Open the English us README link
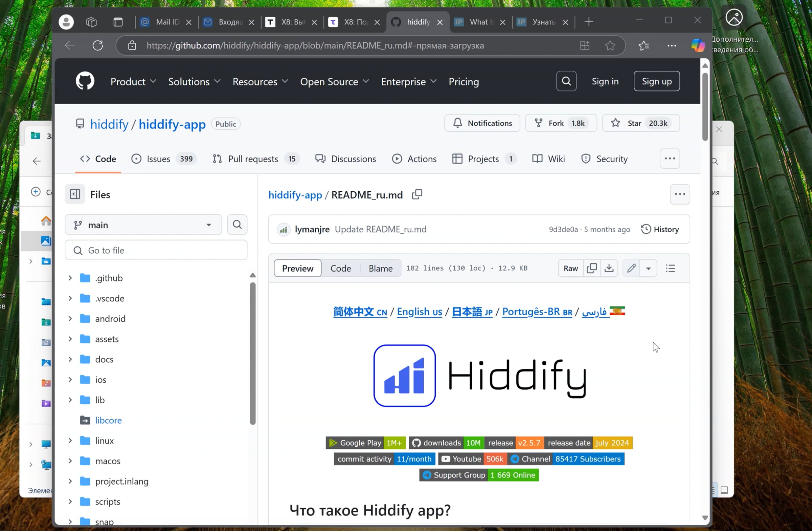This screenshot has height=531, width=812. pyautogui.click(x=419, y=312)
